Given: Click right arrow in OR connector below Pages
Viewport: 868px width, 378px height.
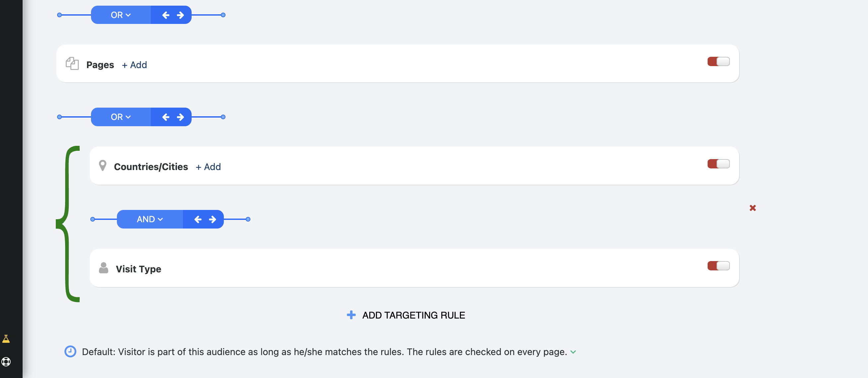Looking at the screenshot, I should coord(180,117).
